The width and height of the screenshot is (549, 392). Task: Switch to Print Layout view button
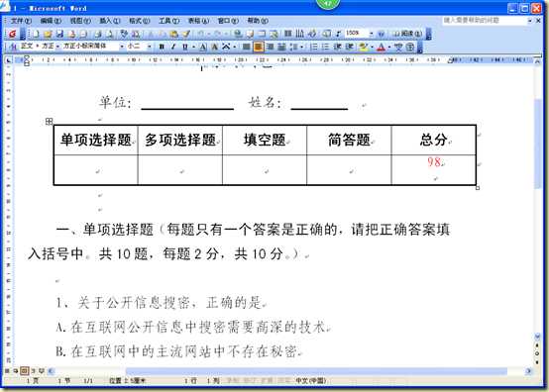click(x=24, y=370)
